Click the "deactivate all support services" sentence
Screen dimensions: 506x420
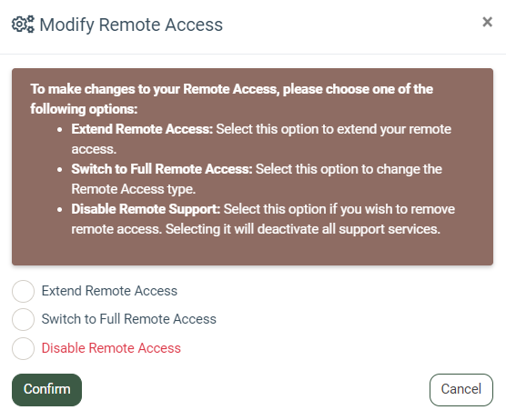point(349,229)
